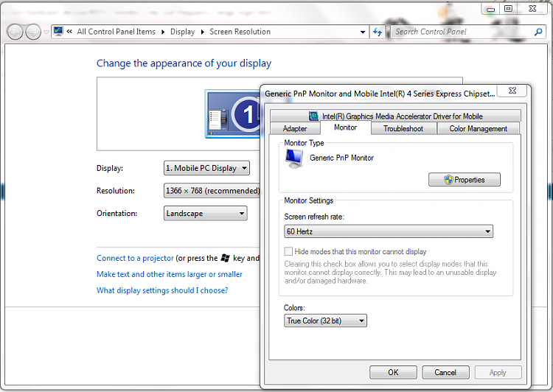
Task: Select monitor 1 thumbnail in display preview
Action: pyautogui.click(x=233, y=114)
